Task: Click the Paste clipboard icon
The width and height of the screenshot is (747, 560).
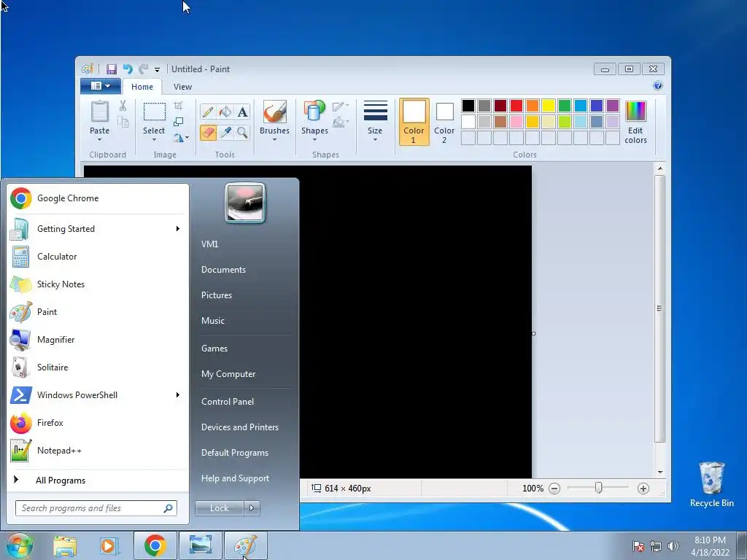Action: [99, 112]
